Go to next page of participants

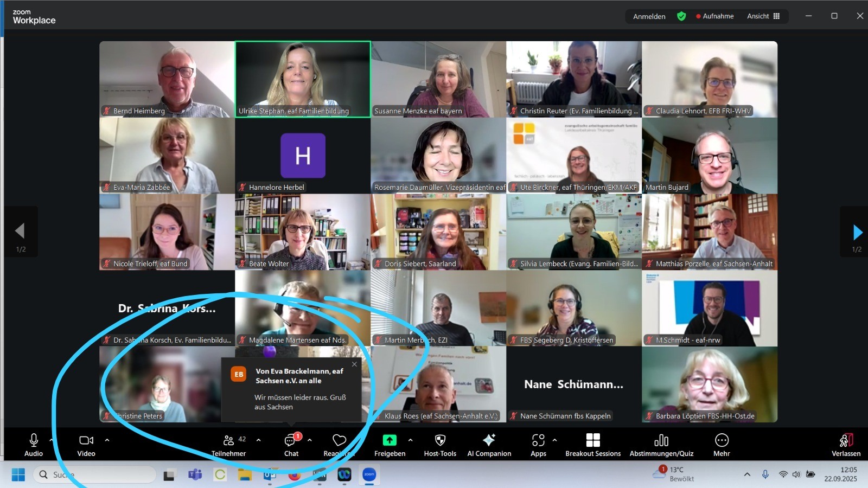pyautogui.click(x=857, y=233)
